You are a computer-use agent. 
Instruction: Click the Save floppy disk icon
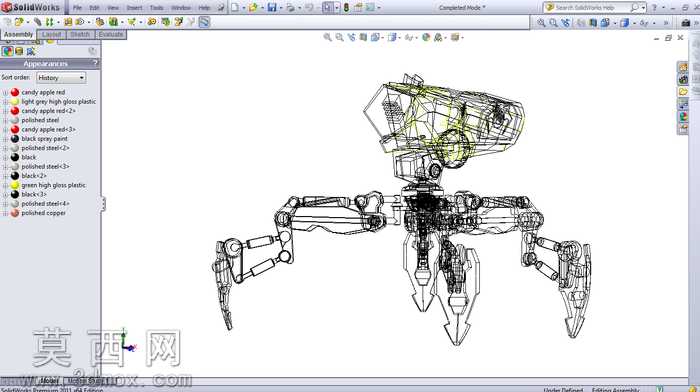coord(272,8)
